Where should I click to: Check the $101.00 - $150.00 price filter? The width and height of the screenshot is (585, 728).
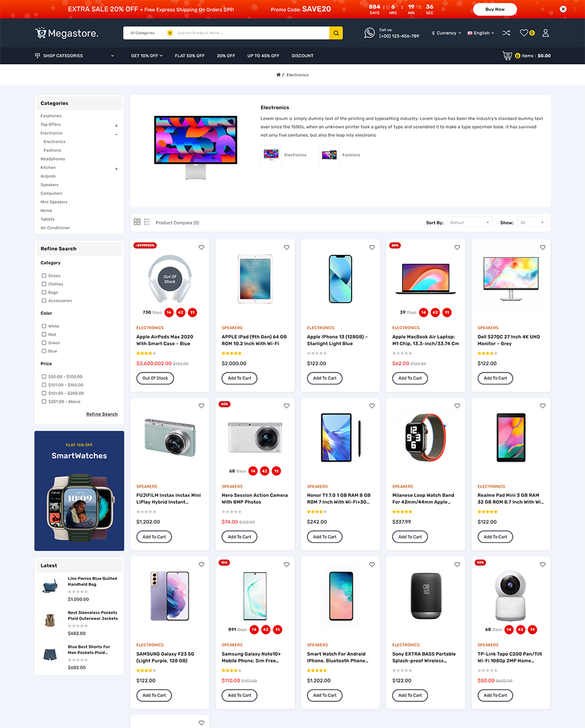44,385
